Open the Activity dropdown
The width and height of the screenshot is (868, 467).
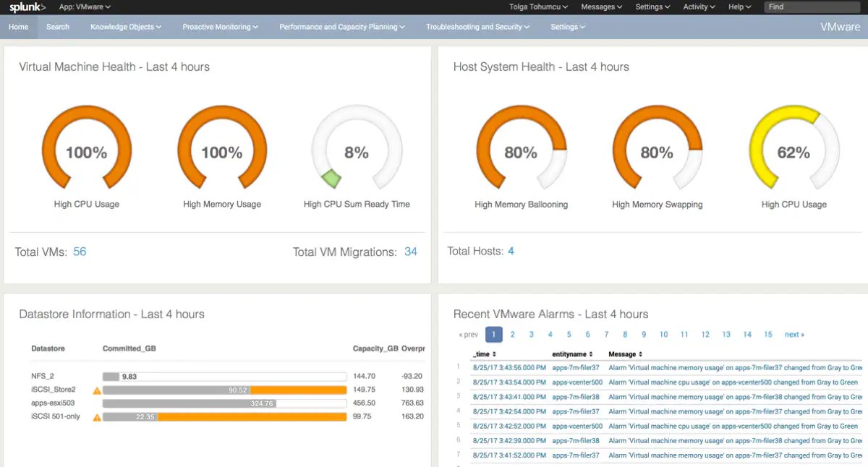pyautogui.click(x=699, y=7)
